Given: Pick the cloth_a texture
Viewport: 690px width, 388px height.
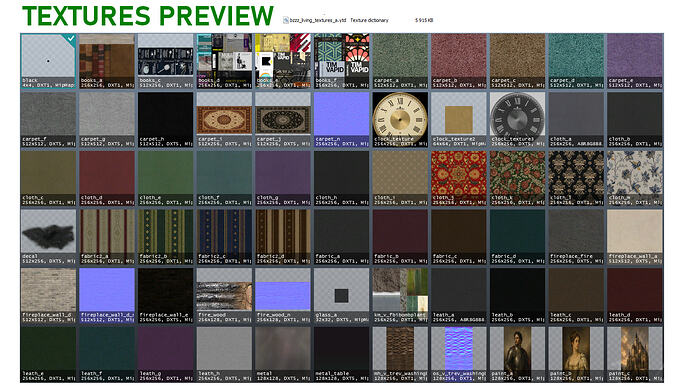Looking at the screenshot, I should [x=576, y=120].
